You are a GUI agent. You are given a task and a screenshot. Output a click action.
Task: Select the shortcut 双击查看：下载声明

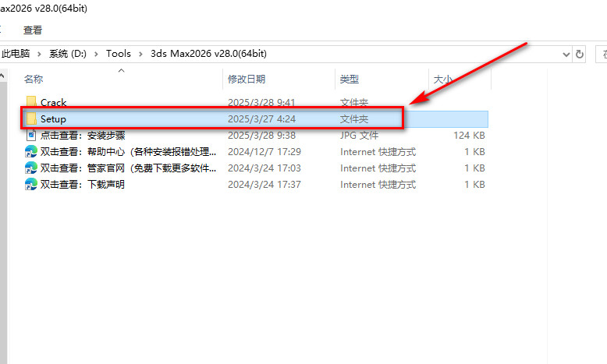click(83, 184)
